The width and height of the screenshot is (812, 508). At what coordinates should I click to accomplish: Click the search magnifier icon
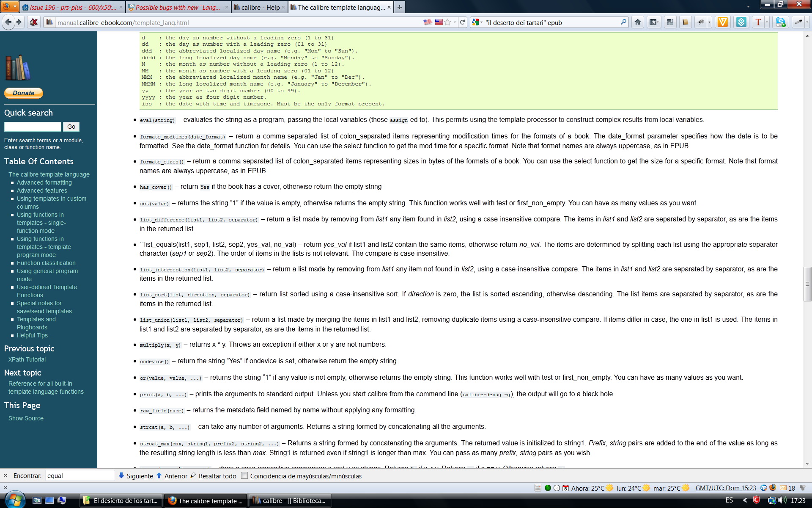pyautogui.click(x=623, y=22)
